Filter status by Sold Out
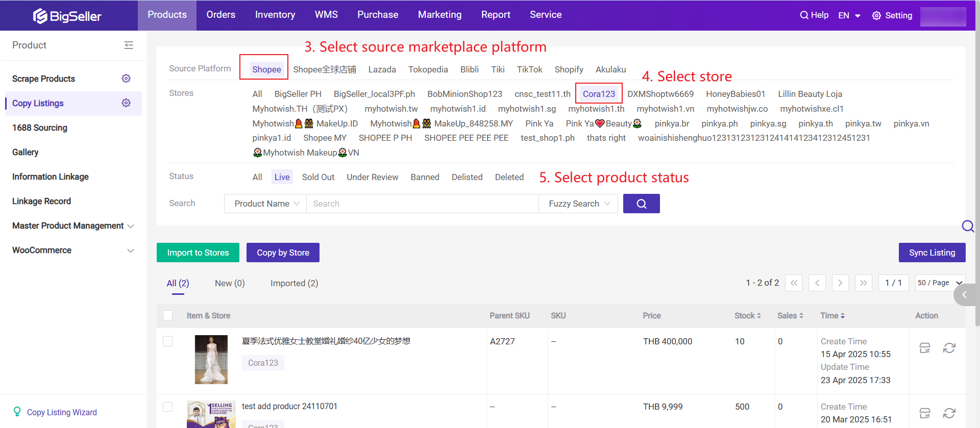 318,177
